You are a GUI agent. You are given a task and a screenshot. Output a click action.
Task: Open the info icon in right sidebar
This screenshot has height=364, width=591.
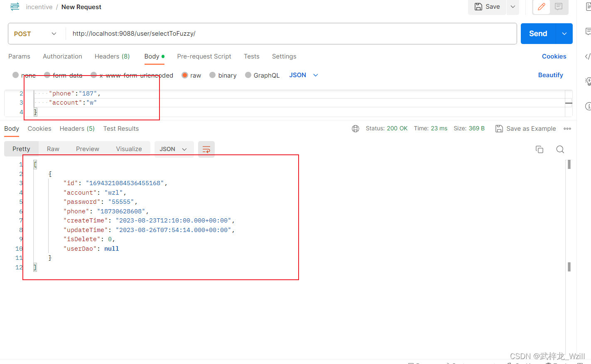tap(588, 106)
